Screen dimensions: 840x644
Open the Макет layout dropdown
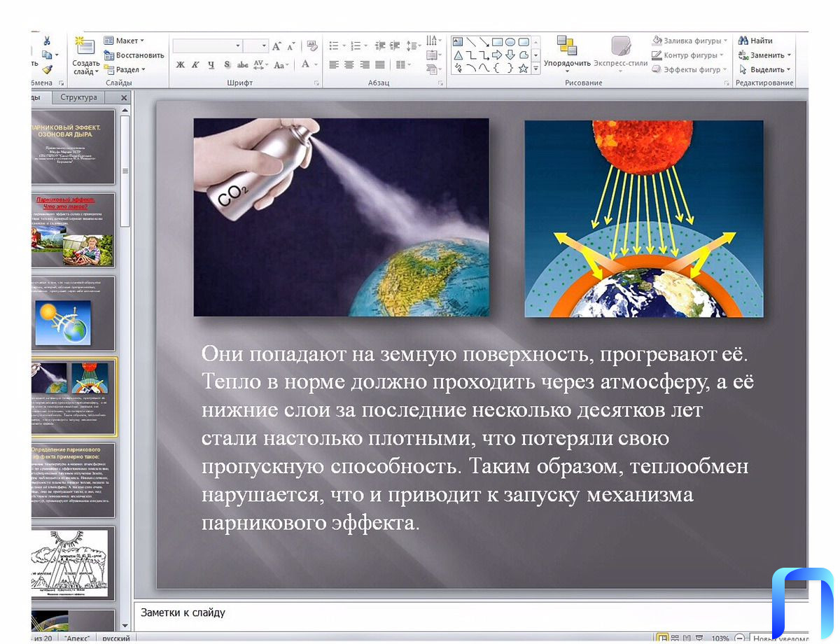124,41
